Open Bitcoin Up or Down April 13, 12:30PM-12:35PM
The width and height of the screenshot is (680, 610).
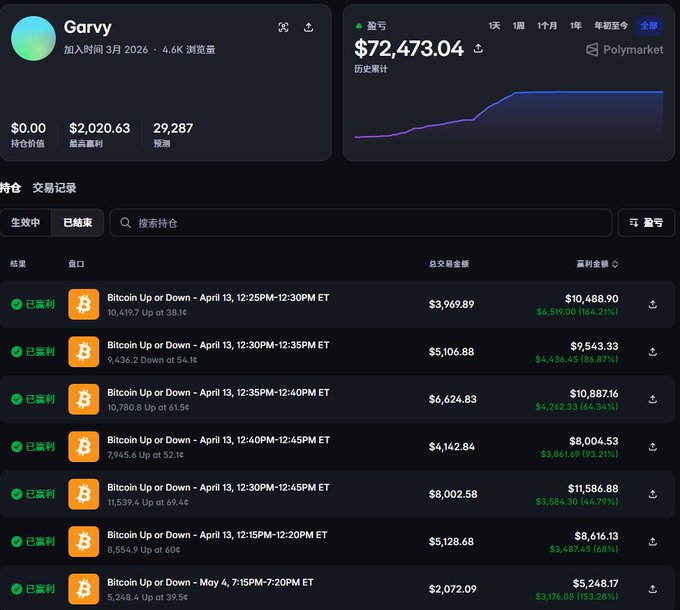[x=218, y=345]
